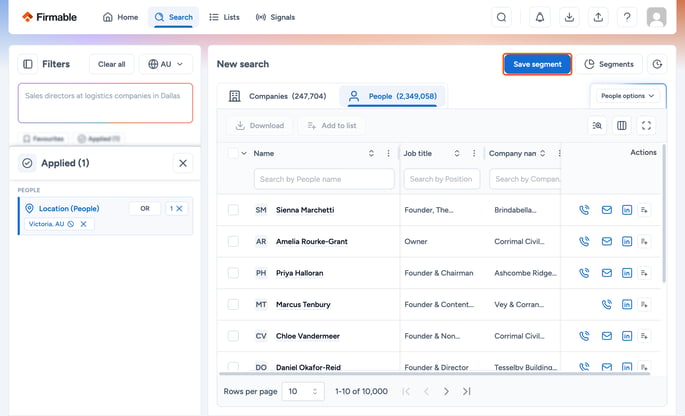
Task: Go to the next results page
Action: 446,392
